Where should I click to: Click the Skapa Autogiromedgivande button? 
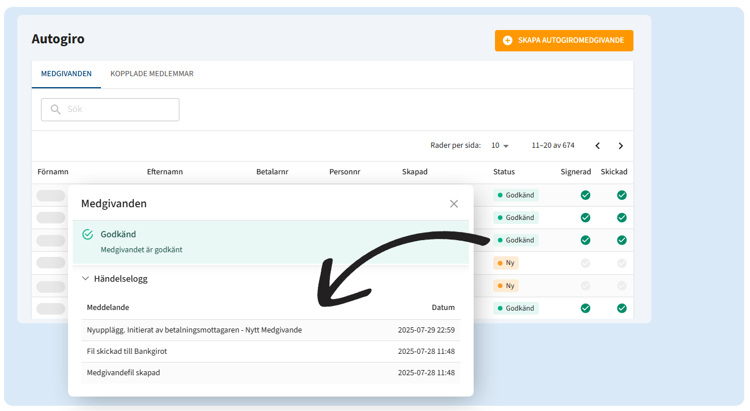click(x=563, y=40)
